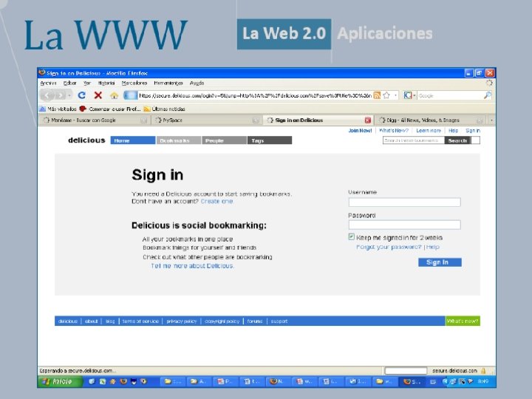Open the Marcadores menu
Viewport: 532px width, 399px height.
[x=134, y=83]
